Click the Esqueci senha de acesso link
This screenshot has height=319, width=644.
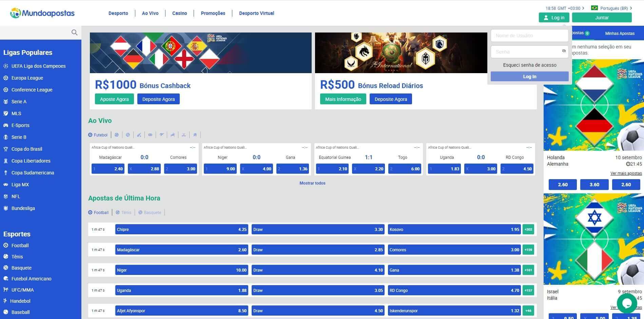click(529, 65)
